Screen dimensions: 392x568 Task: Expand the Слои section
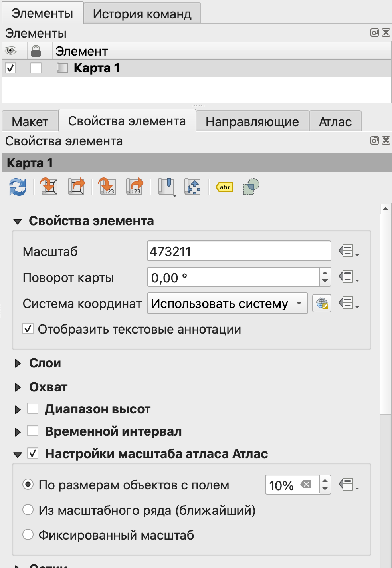pyautogui.click(x=18, y=363)
